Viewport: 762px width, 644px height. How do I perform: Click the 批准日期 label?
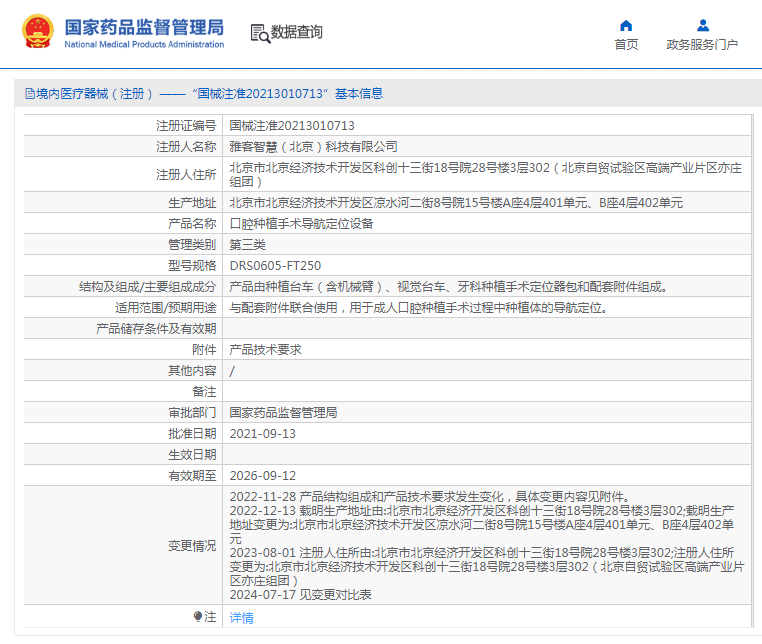point(192,434)
